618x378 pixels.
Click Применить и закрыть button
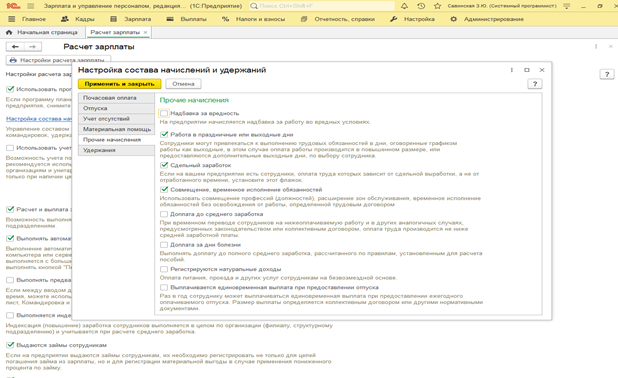119,84
